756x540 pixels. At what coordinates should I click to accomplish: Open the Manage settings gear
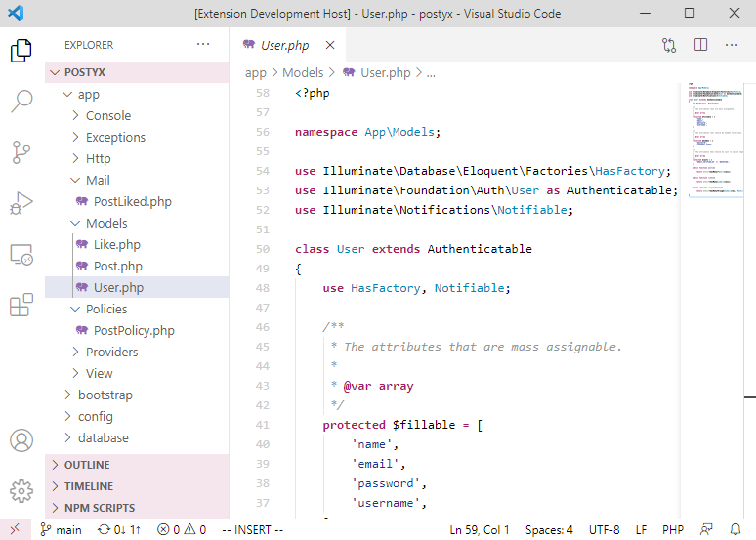(x=21, y=491)
